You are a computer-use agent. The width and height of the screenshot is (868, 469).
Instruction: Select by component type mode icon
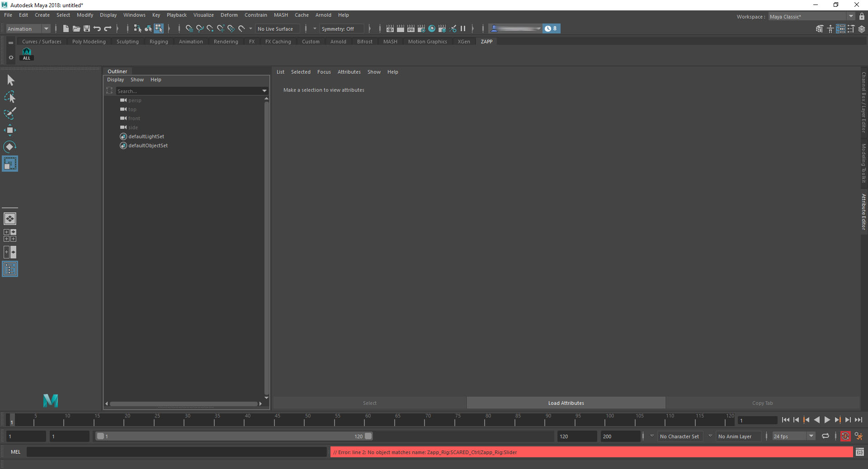[159, 28]
